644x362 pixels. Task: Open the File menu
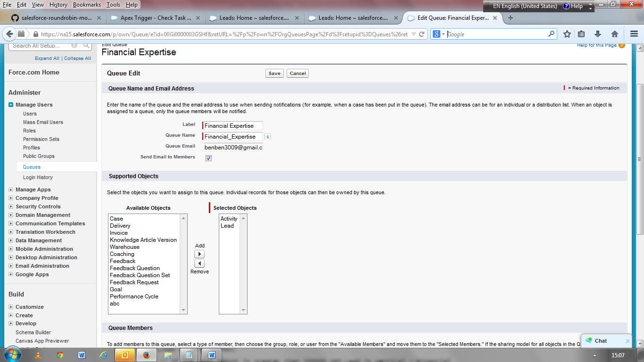coord(7,5)
